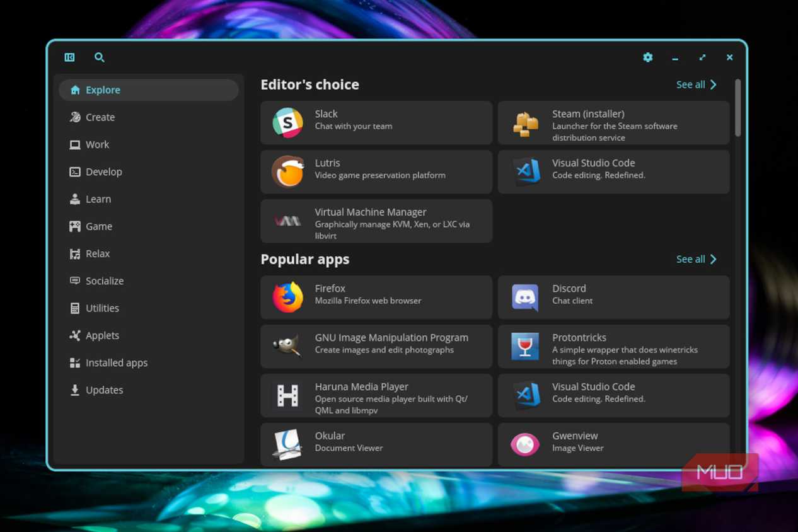Expand Popular apps using the chevron arrow
Viewport: 798px width, 532px height.
(714, 259)
